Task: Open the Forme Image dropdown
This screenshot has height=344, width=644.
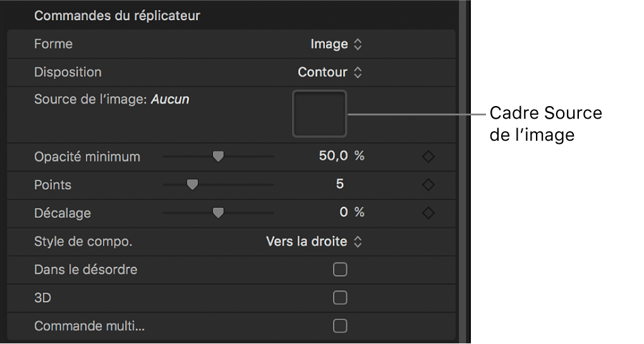Action: (x=336, y=44)
